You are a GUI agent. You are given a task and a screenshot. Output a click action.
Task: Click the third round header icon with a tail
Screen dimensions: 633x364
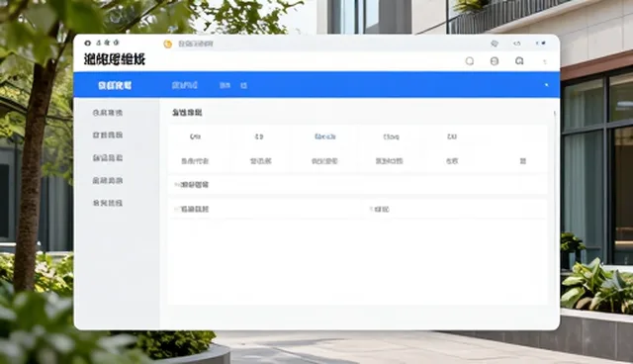click(519, 61)
